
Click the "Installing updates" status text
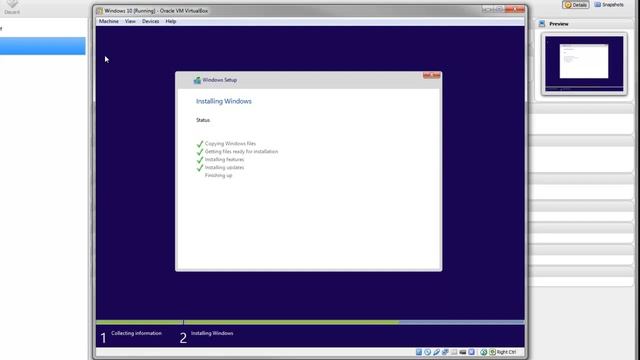[224, 167]
